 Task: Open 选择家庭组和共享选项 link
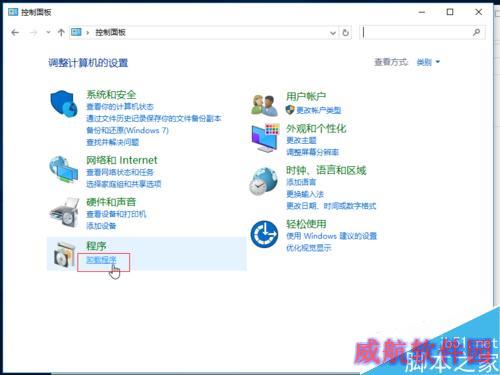[124, 184]
